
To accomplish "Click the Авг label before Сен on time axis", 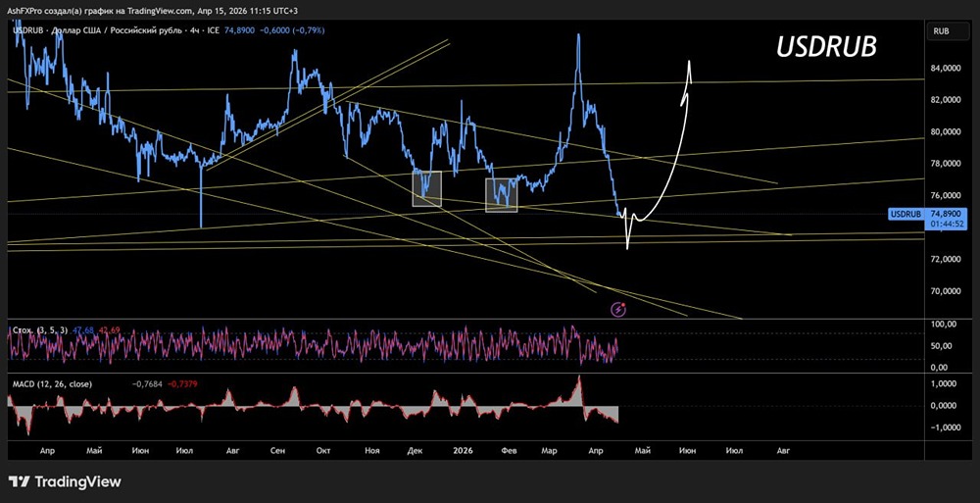I will coord(232,450).
